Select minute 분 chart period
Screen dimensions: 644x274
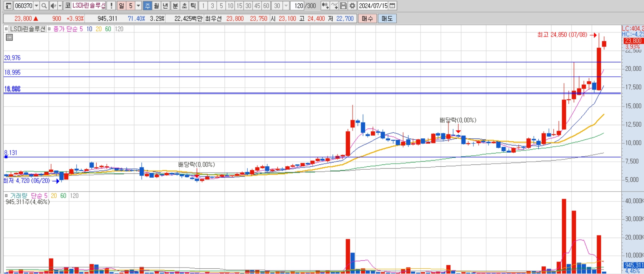click(x=175, y=6)
